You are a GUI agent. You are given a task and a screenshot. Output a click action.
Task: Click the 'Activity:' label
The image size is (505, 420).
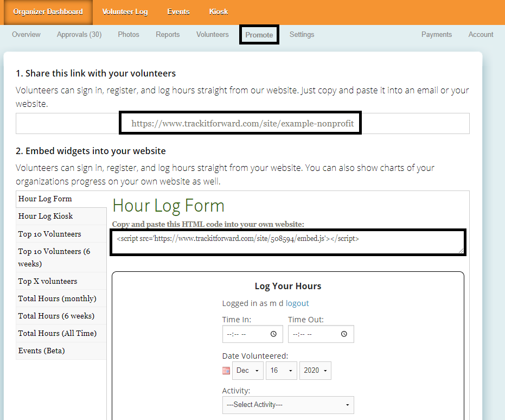coord(236,391)
